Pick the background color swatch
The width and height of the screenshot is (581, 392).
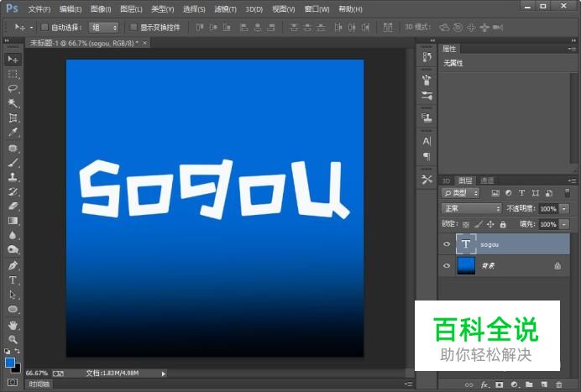17,368
